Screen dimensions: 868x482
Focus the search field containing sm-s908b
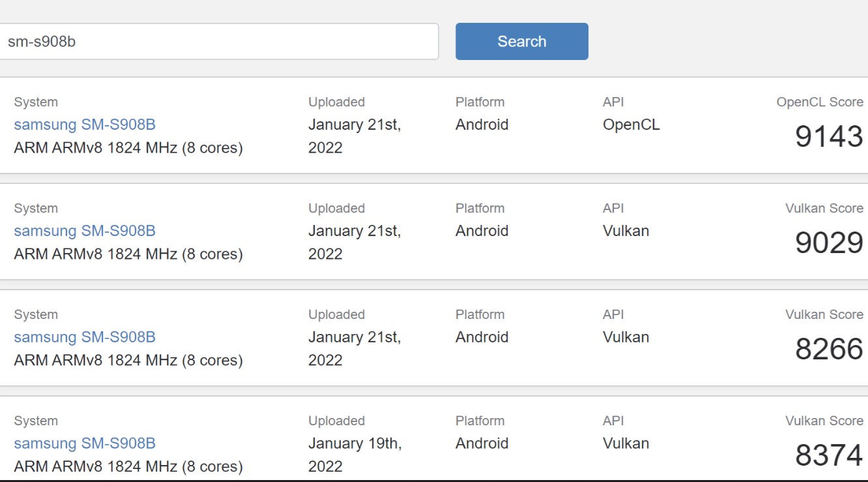coord(218,42)
